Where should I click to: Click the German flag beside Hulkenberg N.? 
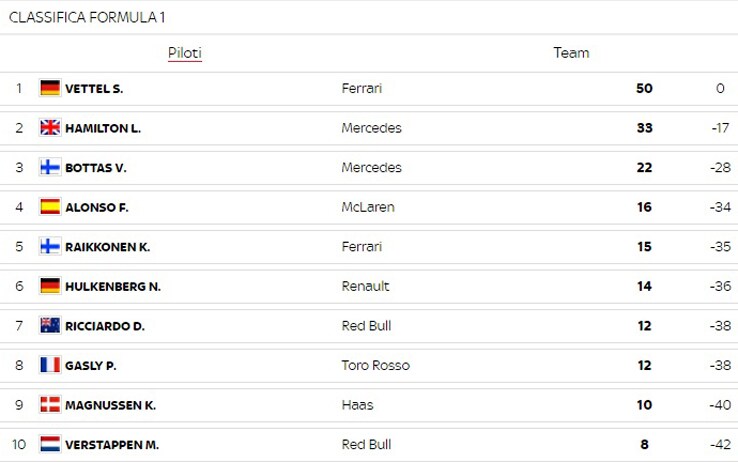50,286
